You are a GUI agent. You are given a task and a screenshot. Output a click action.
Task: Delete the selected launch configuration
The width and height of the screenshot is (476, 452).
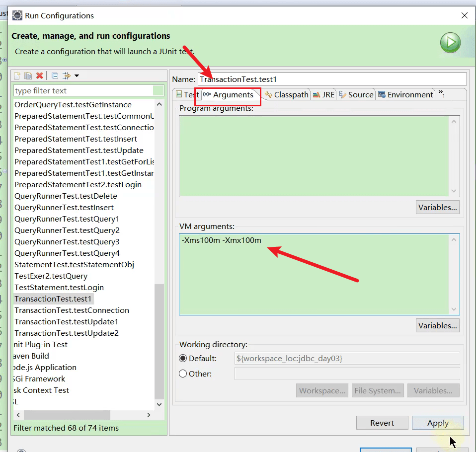pyautogui.click(x=40, y=76)
